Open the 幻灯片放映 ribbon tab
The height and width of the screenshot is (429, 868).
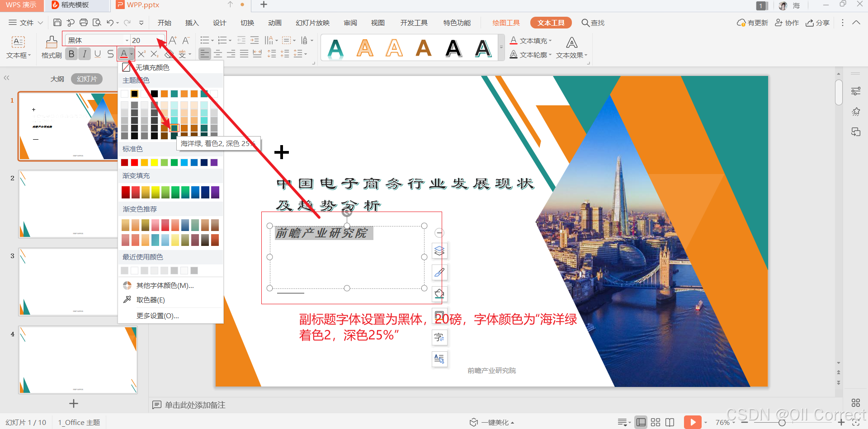tap(313, 23)
